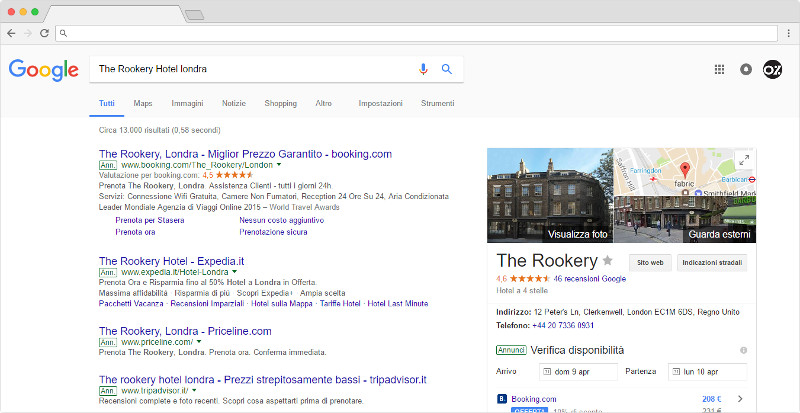Expand the tripadvisor.it ad URL dropdown arrow
800x413 pixels.
pyautogui.click(x=194, y=391)
